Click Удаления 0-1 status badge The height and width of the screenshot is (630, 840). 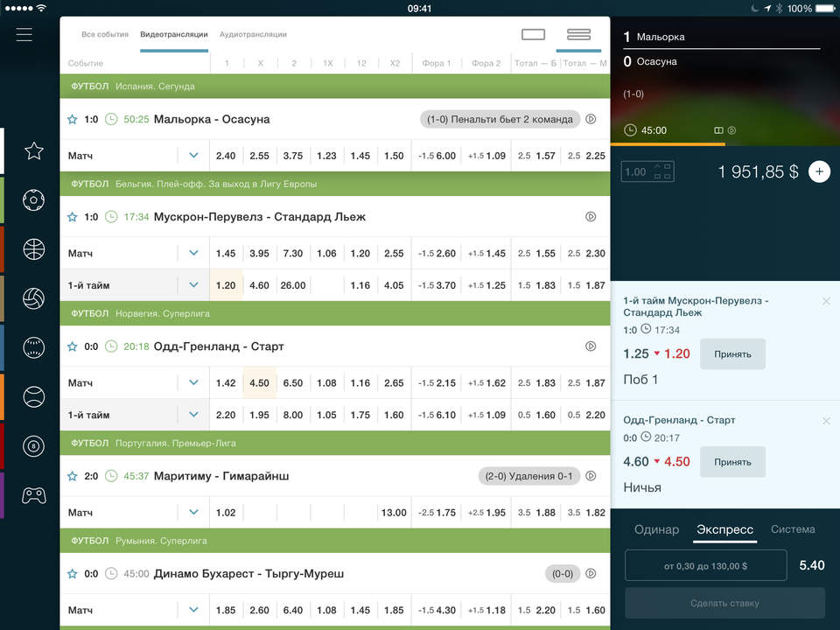coord(528,476)
